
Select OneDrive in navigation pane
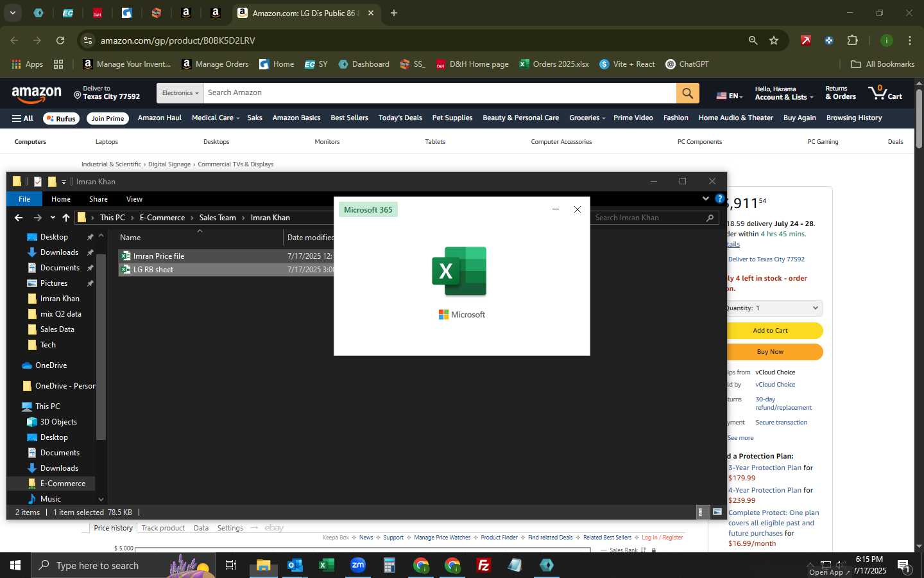(x=51, y=365)
